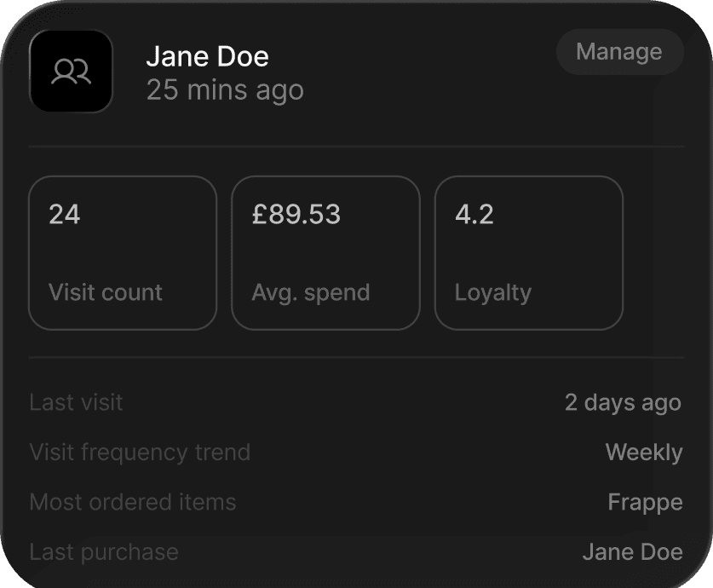This screenshot has width=713, height=588.
Task: Select the Last purchase row label
Action: 104,552
